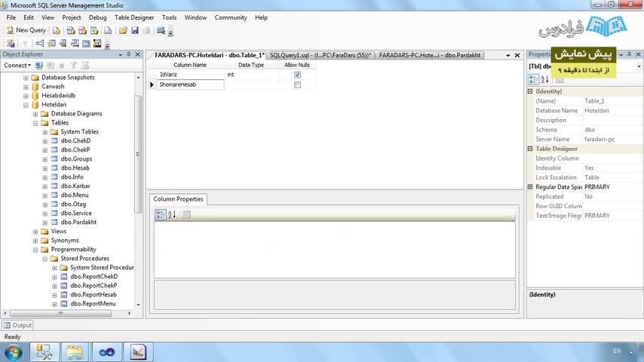Screen dimensions: 644x362
Task: Toggle Allow Nulls for IdVariz row
Action: 297,75
